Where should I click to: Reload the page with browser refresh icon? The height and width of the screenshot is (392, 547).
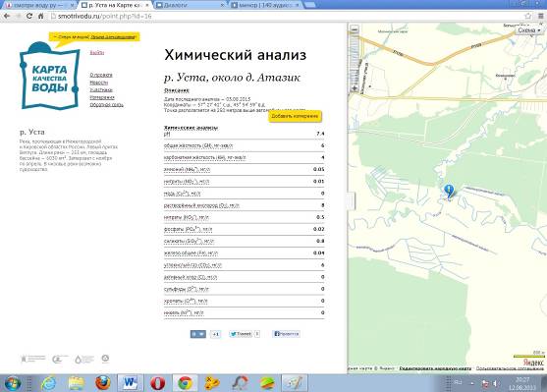pos(29,16)
